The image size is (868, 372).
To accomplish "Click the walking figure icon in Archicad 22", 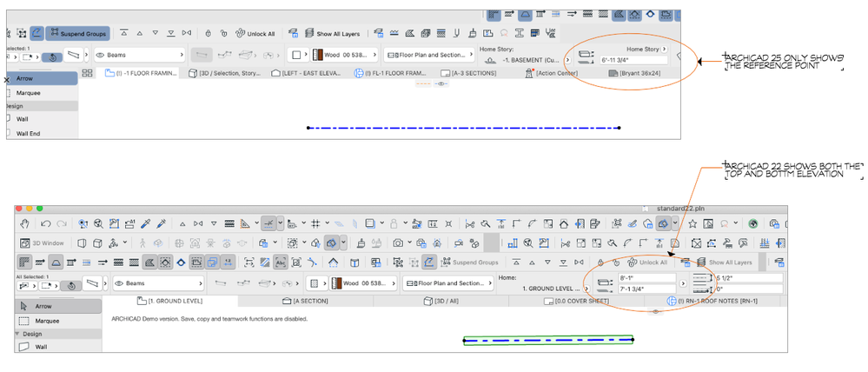I will [x=143, y=242].
